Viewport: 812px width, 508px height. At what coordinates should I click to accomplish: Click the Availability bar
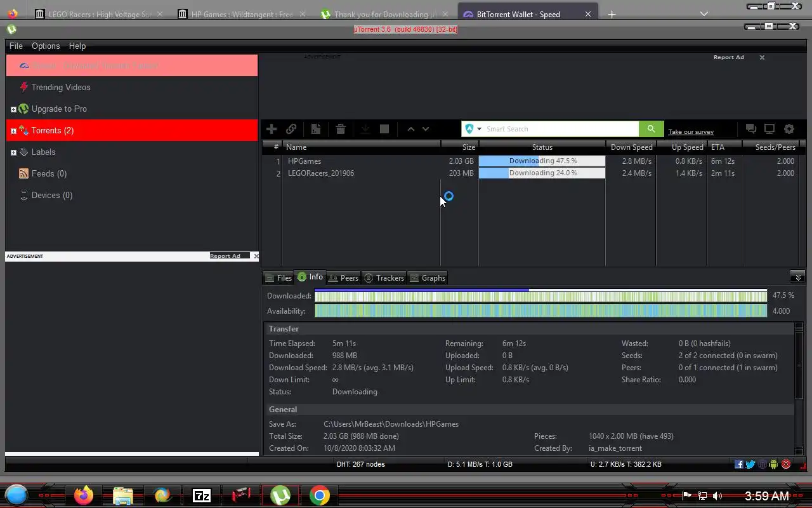pos(540,311)
